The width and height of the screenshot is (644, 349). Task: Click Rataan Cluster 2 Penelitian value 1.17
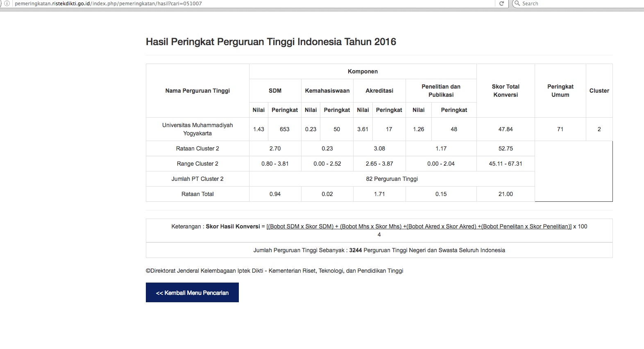coord(441,148)
